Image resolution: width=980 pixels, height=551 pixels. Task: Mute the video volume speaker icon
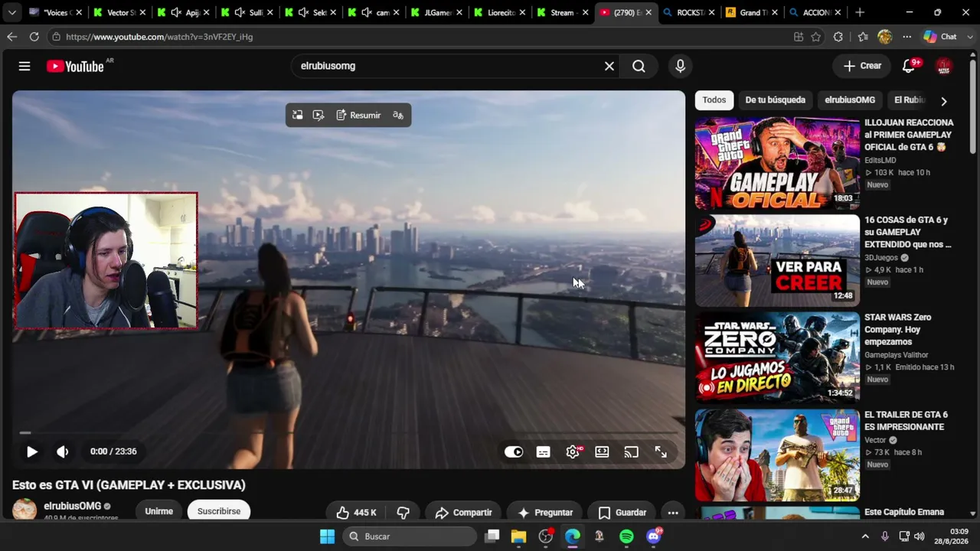click(x=63, y=452)
